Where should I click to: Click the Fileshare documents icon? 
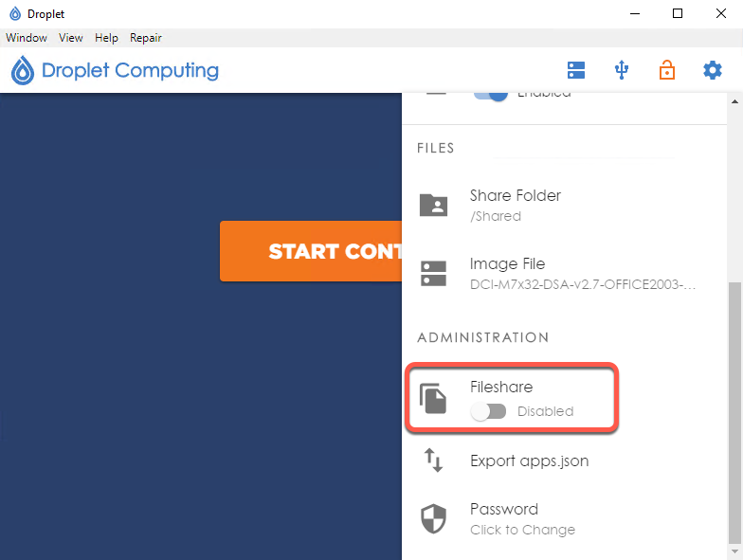tap(433, 398)
